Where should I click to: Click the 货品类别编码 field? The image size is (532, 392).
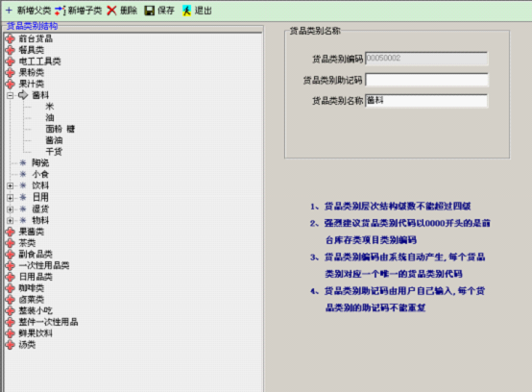coord(426,59)
